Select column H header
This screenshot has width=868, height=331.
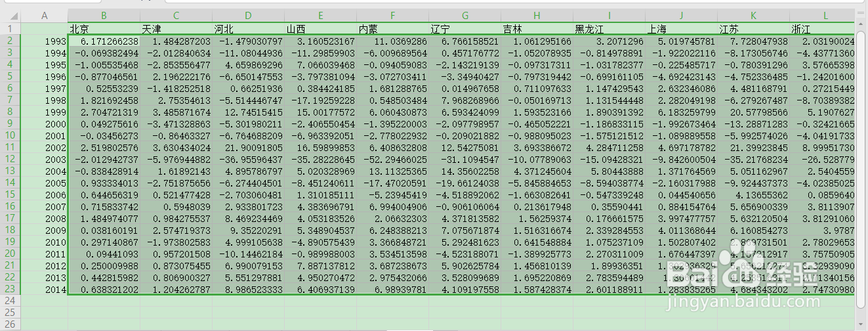(537, 16)
